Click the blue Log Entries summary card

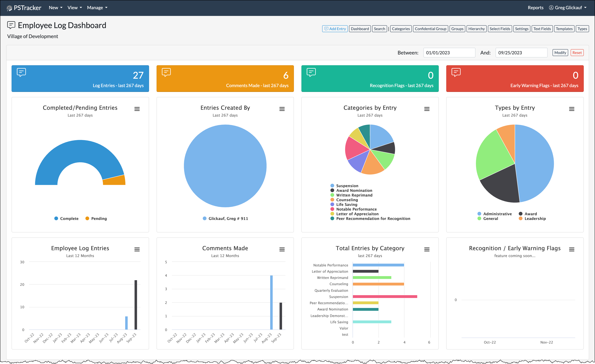click(x=80, y=79)
